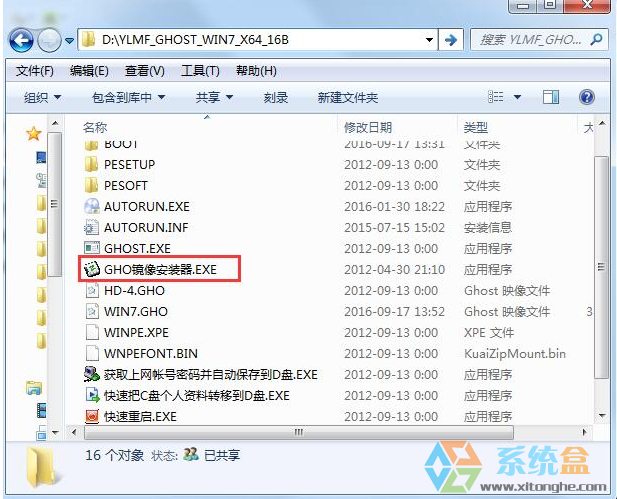The height and width of the screenshot is (499, 617).
Task: Click the go-to address arrow button
Action: coord(451,40)
